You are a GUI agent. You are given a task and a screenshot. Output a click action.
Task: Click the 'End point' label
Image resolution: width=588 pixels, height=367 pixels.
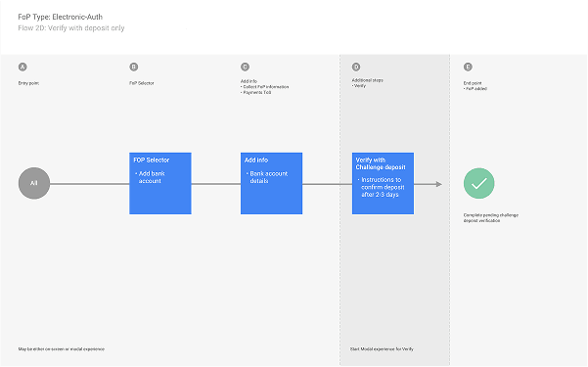click(473, 83)
